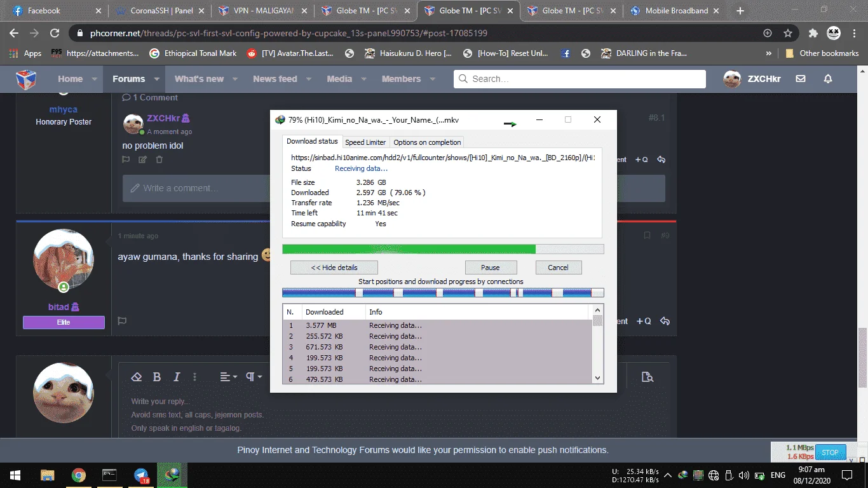Screen dimensions: 868x488
Task: Expand the What's new dropdown arrow
Action: pos(234,79)
